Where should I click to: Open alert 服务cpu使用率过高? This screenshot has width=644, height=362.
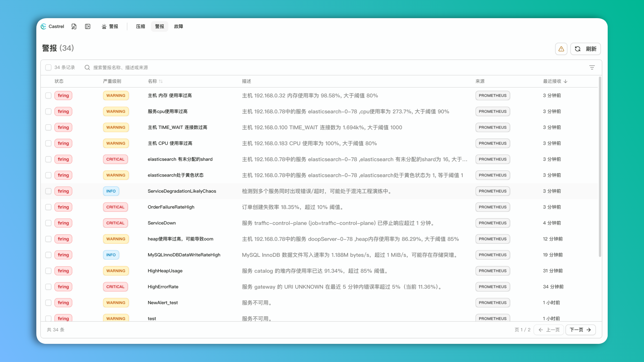(168, 111)
